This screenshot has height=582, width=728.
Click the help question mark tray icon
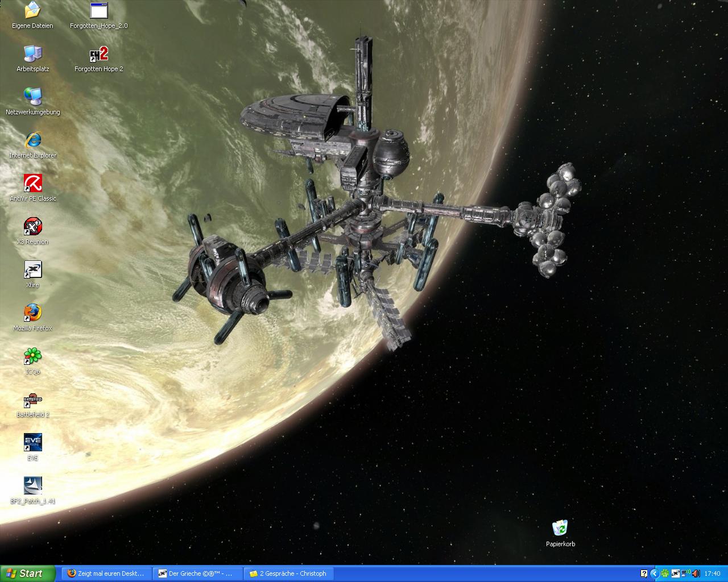644,573
